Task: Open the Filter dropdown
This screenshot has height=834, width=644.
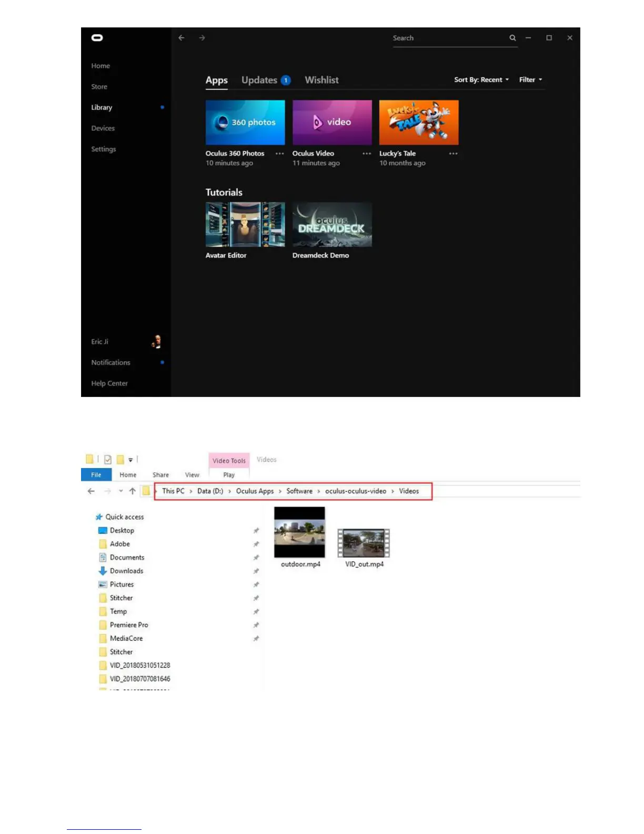Action: click(530, 80)
